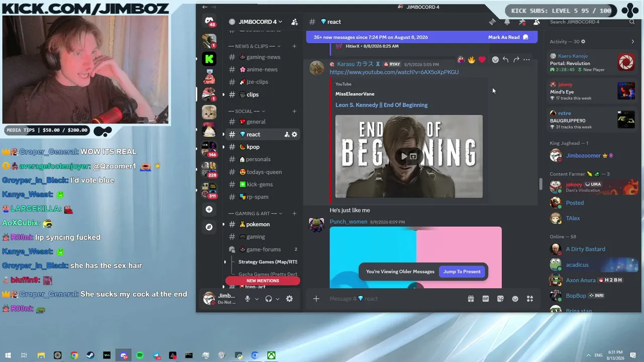Open the GIF picker

point(486,299)
